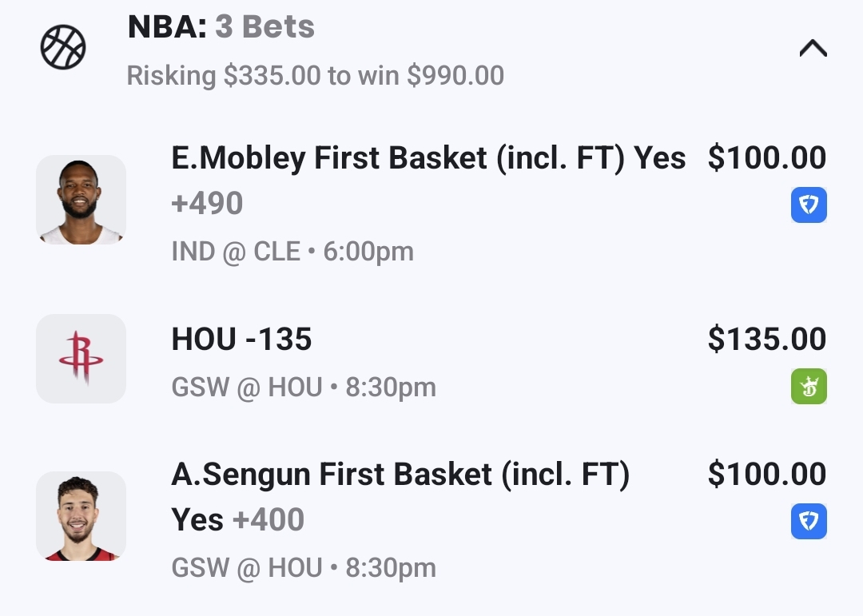Select the HOU -135 bet title
863x616 pixels.
click(x=241, y=340)
